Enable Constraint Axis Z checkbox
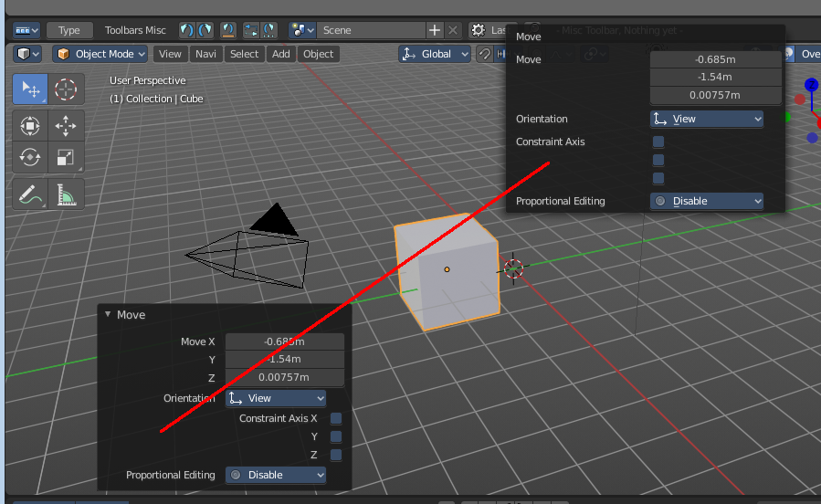821x504 pixels. 336,455
